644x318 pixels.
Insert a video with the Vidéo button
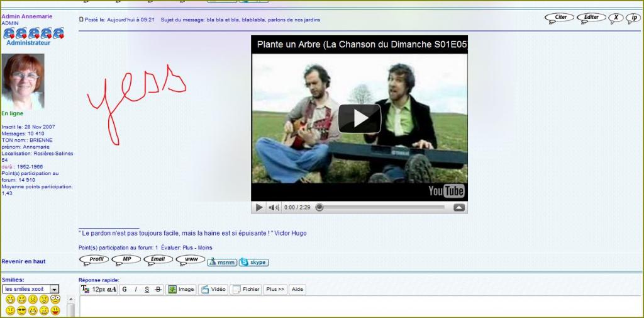click(x=213, y=289)
